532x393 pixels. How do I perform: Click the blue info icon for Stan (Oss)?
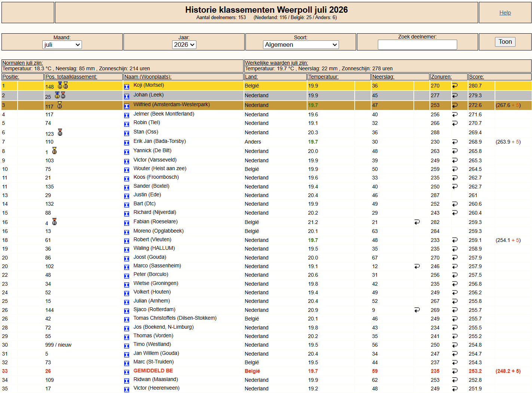coord(126,133)
